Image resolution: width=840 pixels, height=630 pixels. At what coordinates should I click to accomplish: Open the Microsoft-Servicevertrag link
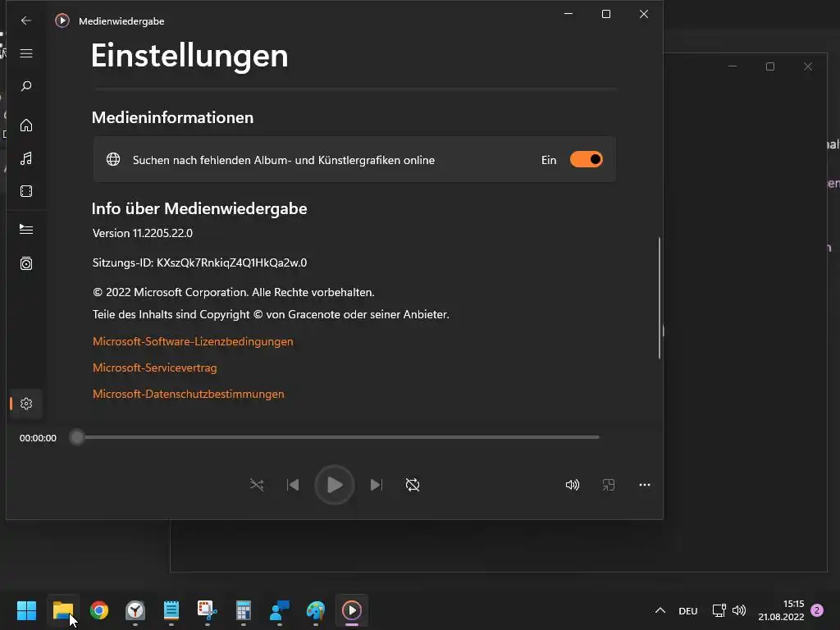click(155, 367)
